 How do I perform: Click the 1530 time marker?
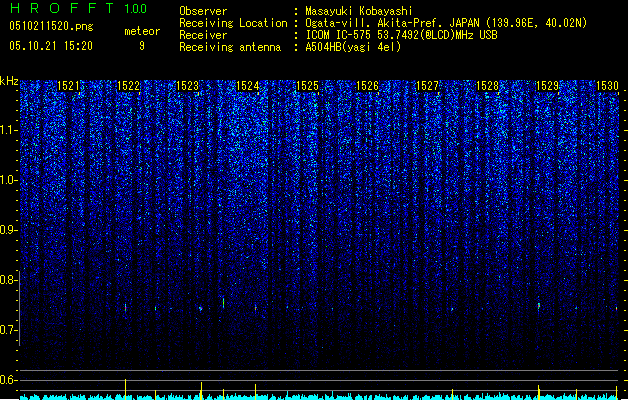point(607,86)
